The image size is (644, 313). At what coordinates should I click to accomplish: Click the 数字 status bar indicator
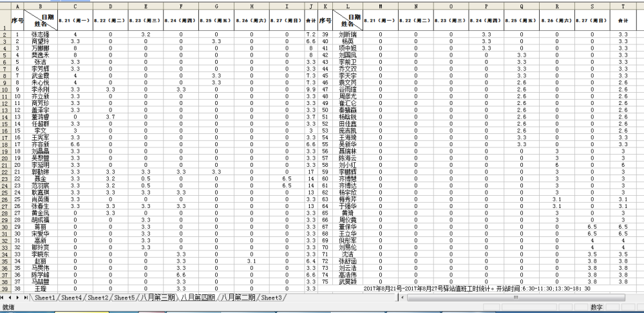click(x=597, y=307)
